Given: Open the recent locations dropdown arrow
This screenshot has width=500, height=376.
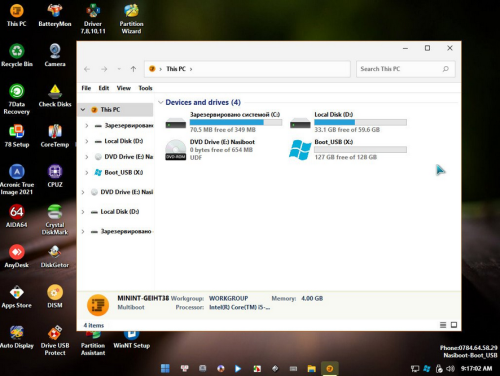Looking at the screenshot, I should [119, 69].
